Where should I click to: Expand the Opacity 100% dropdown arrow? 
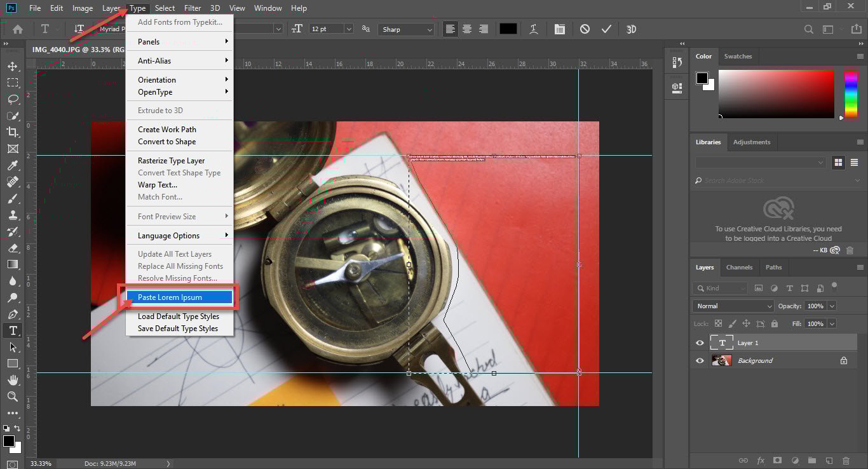click(832, 306)
